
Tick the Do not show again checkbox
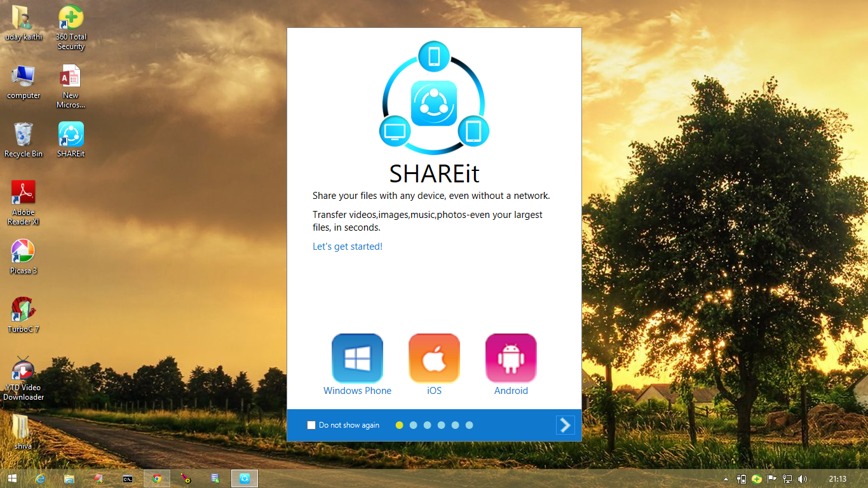click(311, 425)
